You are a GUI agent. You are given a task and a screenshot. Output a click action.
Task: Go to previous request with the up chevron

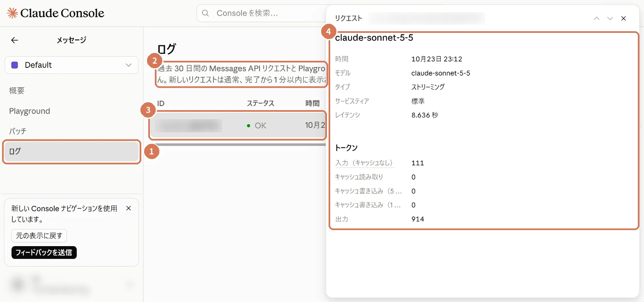pos(597,18)
